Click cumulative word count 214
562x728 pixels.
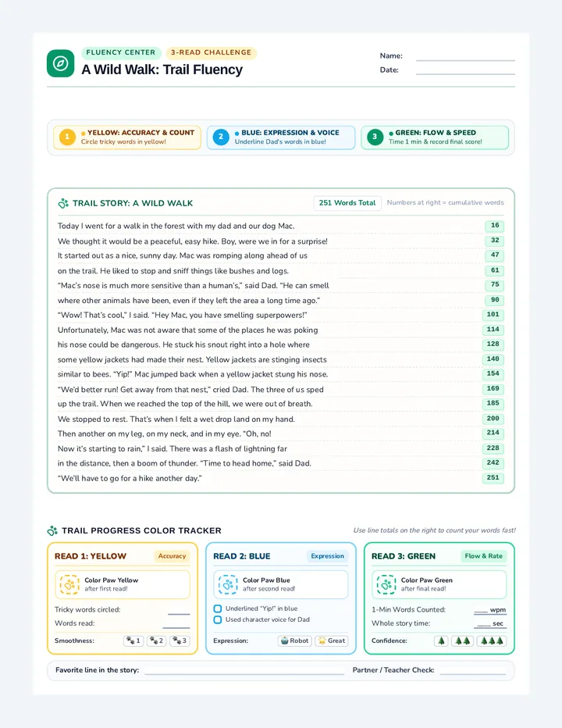(493, 434)
